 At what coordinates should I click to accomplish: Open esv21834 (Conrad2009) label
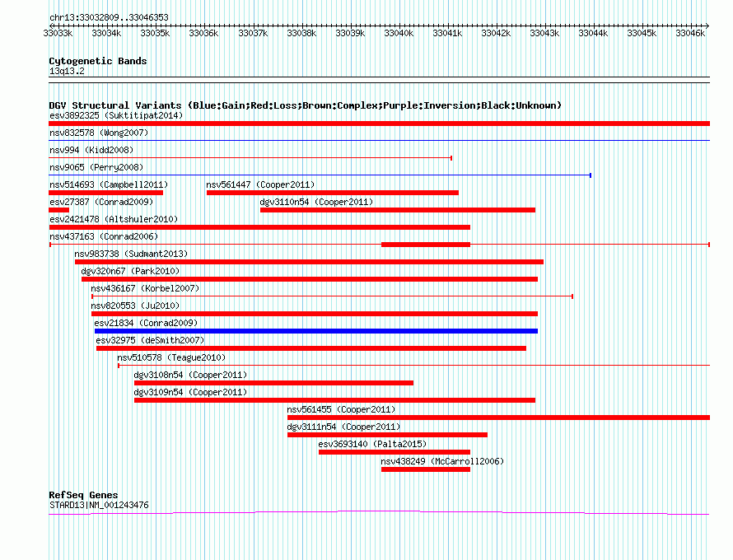(146, 323)
